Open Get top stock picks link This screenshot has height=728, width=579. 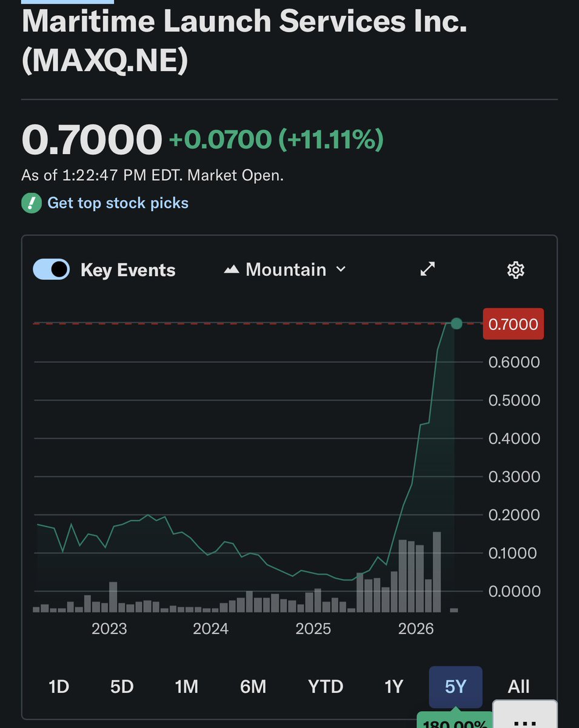point(118,203)
